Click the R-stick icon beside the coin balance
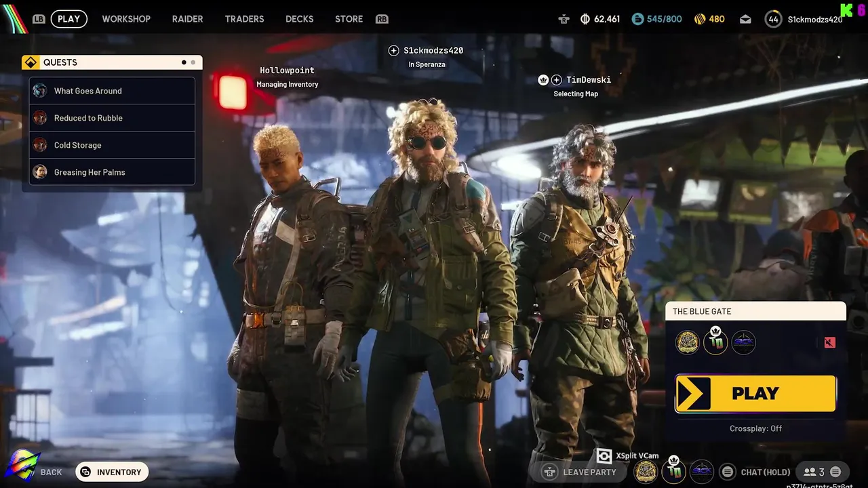 pyautogui.click(x=564, y=19)
